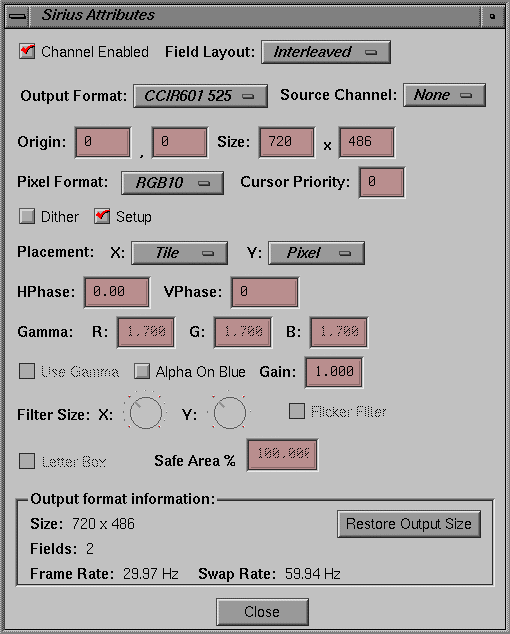The width and height of the screenshot is (510, 634).
Task: Click the VPhase input field
Action: pyautogui.click(x=265, y=292)
